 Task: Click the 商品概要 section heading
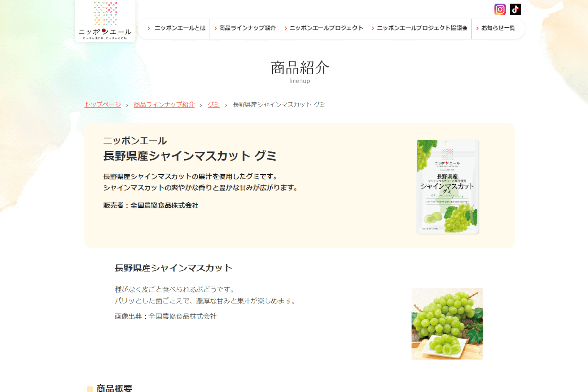click(x=114, y=388)
